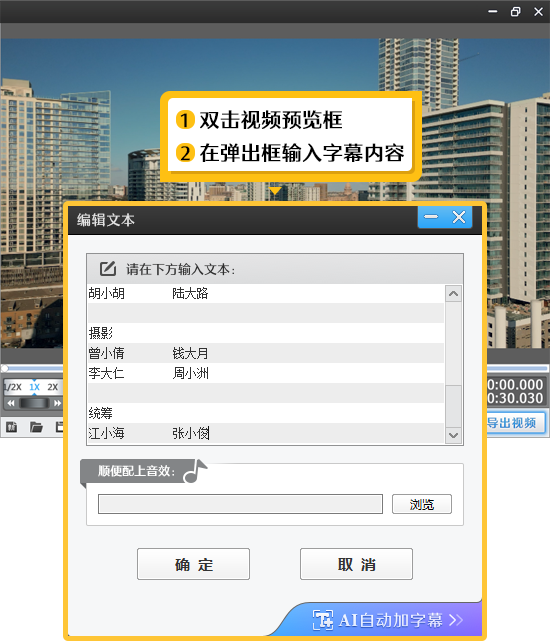
Task: Click the text line 李大仁 周小洲
Action: (x=266, y=373)
